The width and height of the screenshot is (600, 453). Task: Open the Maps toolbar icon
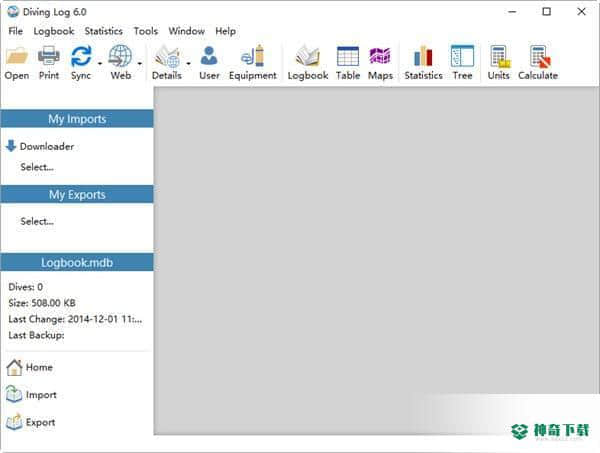[380, 56]
